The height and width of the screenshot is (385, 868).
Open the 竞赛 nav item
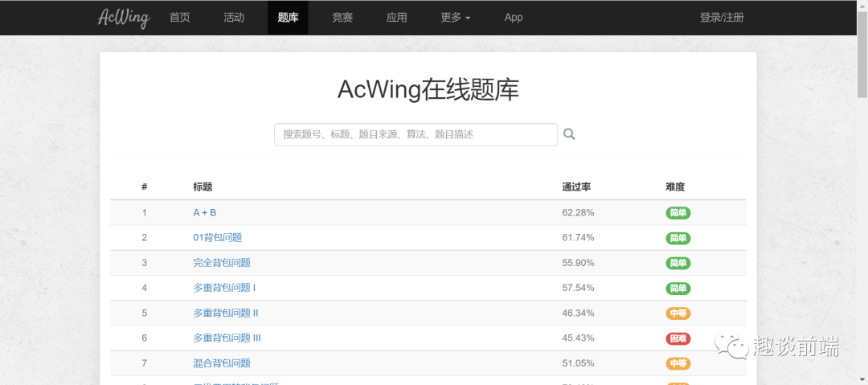pyautogui.click(x=342, y=18)
